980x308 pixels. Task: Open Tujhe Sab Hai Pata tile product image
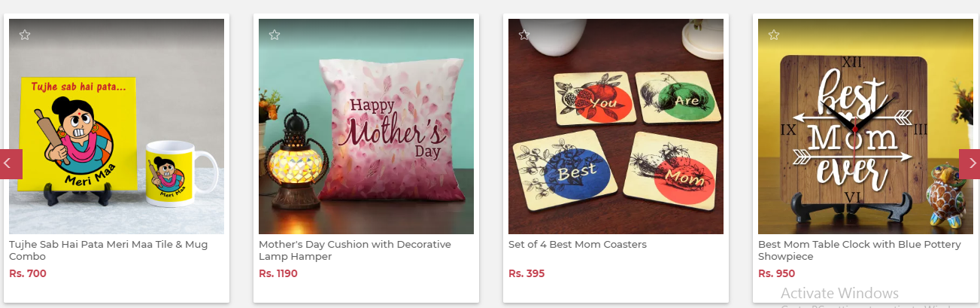pos(117,127)
